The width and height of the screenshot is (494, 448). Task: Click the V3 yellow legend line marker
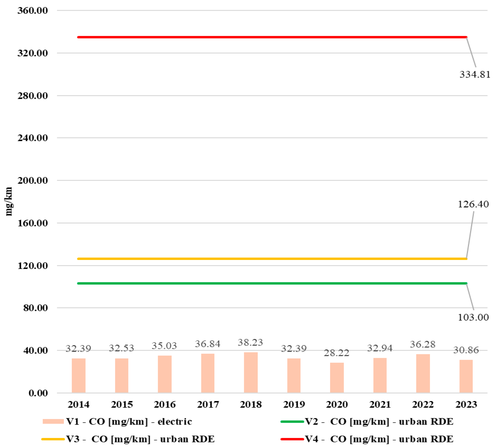point(53,439)
